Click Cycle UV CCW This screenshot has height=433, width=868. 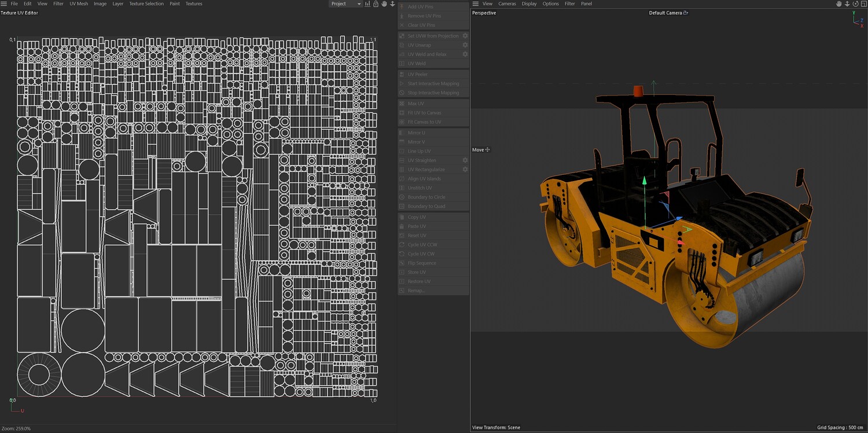point(433,245)
